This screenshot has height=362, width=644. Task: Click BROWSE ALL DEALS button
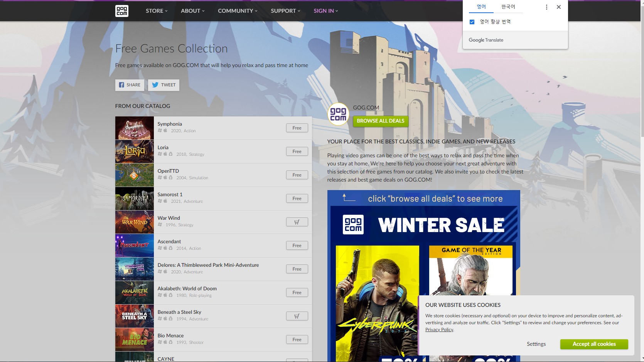pyautogui.click(x=381, y=121)
